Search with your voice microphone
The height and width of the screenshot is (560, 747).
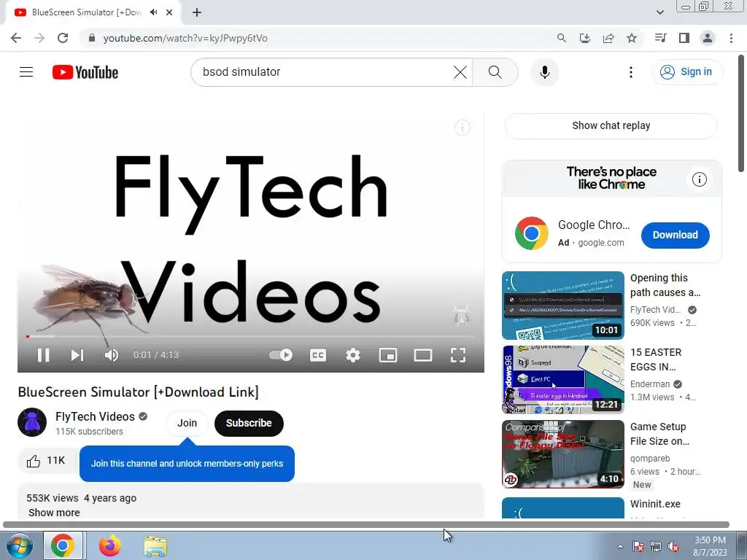(x=545, y=72)
